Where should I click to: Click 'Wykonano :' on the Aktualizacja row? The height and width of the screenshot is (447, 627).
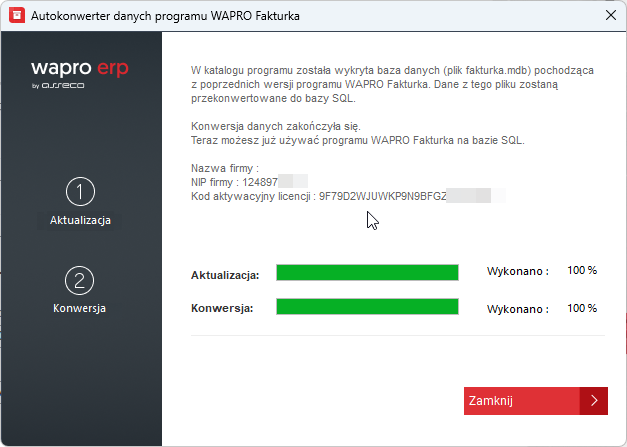click(518, 271)
